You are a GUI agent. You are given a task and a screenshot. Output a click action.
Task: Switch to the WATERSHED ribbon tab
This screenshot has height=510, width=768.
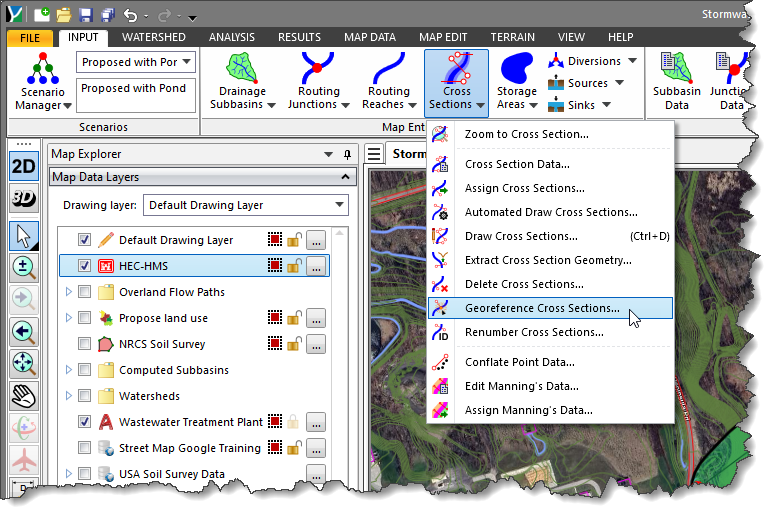[x=154, y=37]
